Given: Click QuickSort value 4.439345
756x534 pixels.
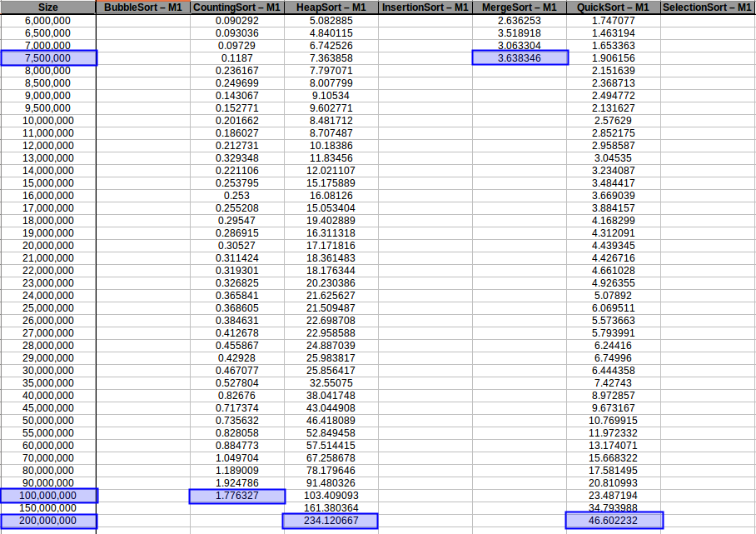Looking at the screenshot, I should pos(614,246).
